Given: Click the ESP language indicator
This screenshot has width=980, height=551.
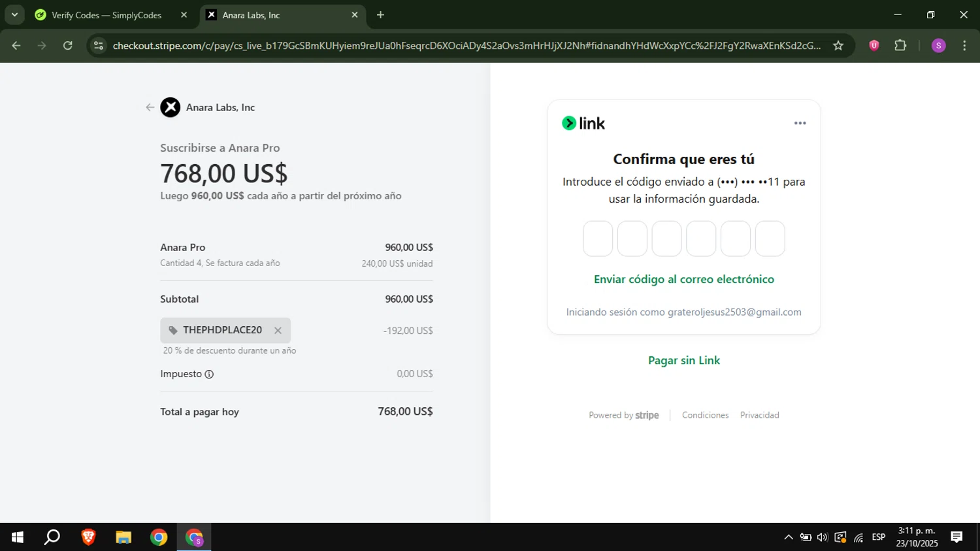Looking at the screenshot, I should 879,537.
